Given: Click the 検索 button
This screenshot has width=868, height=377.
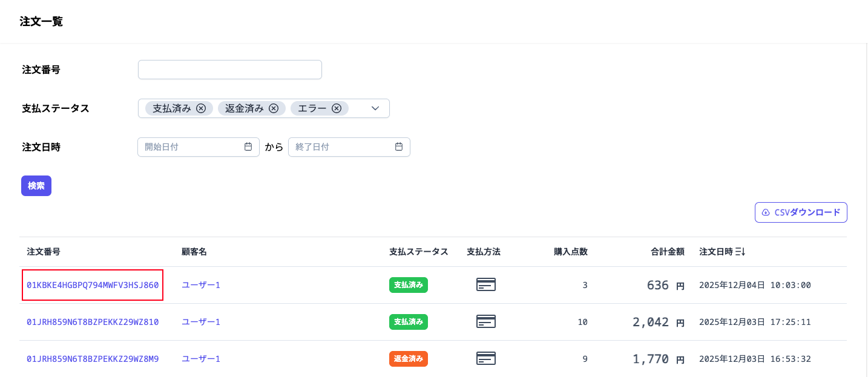Looking at the screenshot, I should (x=36, y=186).
